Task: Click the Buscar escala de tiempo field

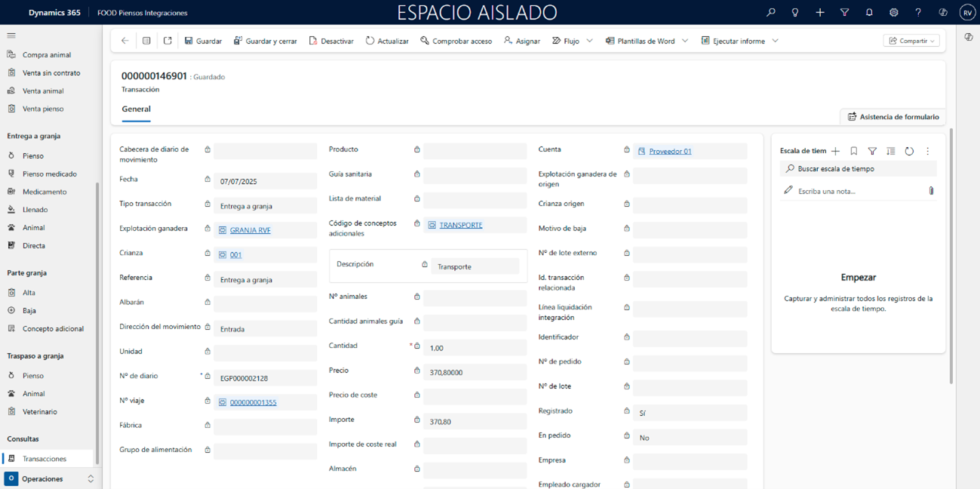Action: coord(860,169)
